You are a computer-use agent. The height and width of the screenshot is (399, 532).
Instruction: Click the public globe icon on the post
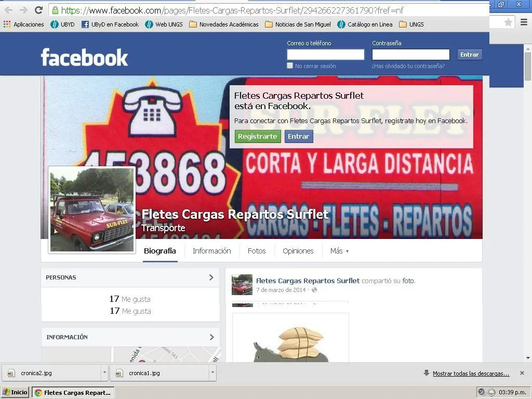pos(314,290)
